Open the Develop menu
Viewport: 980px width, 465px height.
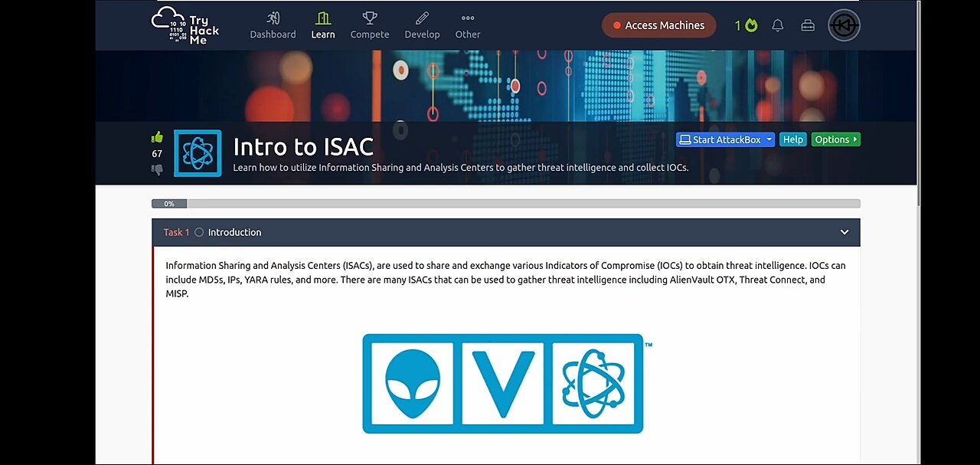click(422, 25)
